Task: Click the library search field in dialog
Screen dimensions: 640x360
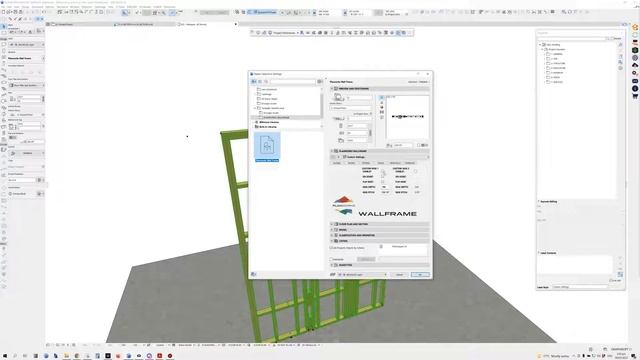Action: (x=293, y=82)
